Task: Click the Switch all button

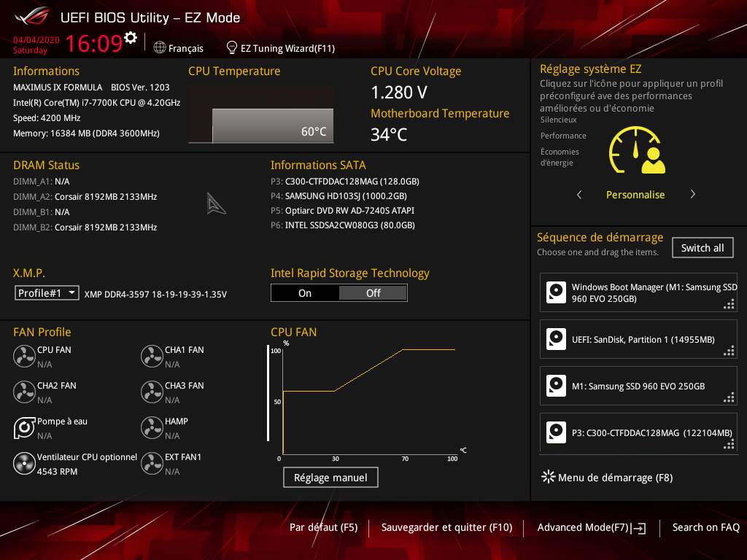Action: click(x=703, y=248)
